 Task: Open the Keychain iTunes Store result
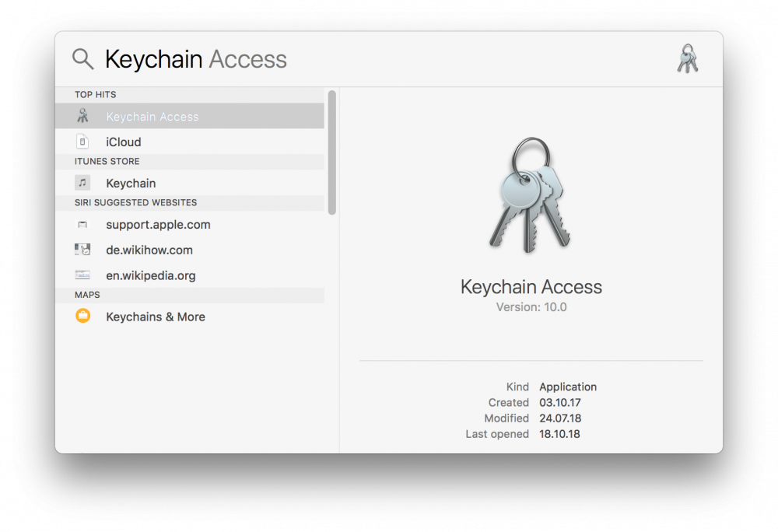(190, 183)
